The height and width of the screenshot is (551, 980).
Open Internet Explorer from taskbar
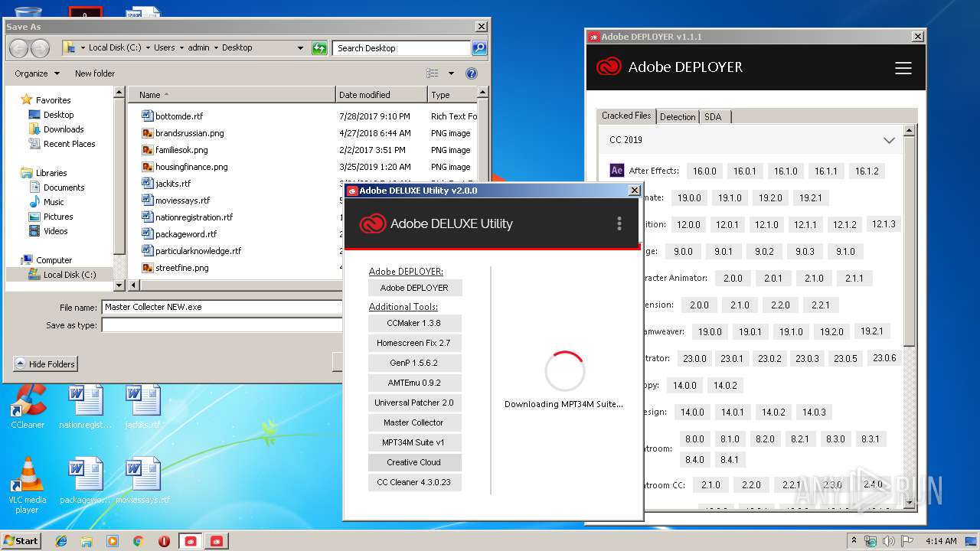point(61,541)
